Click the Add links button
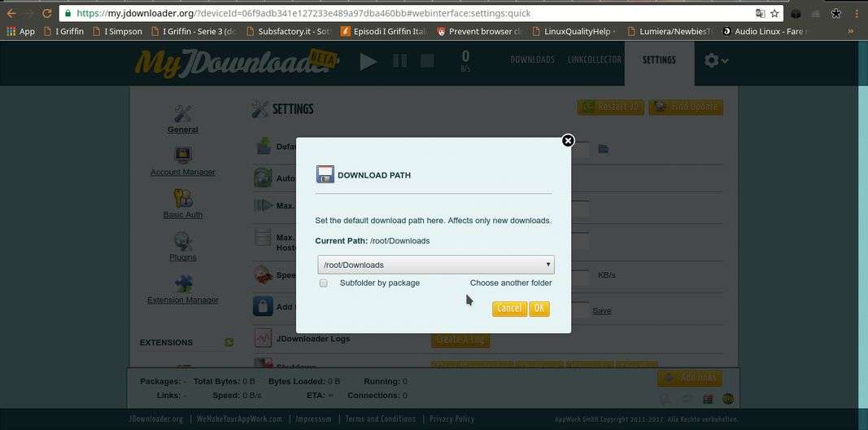The width and height of the screenshot is (868, 430). 690,378
